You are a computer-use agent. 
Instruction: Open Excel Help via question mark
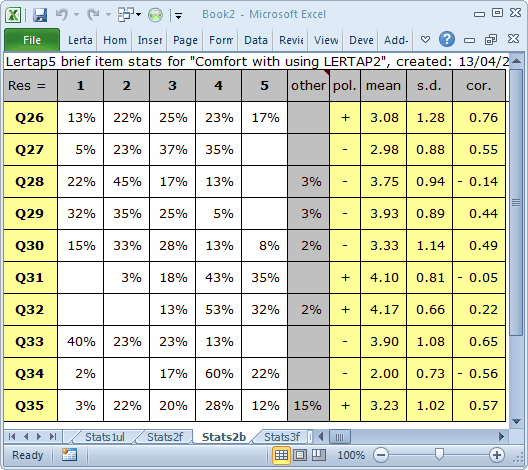click(447, 39)
